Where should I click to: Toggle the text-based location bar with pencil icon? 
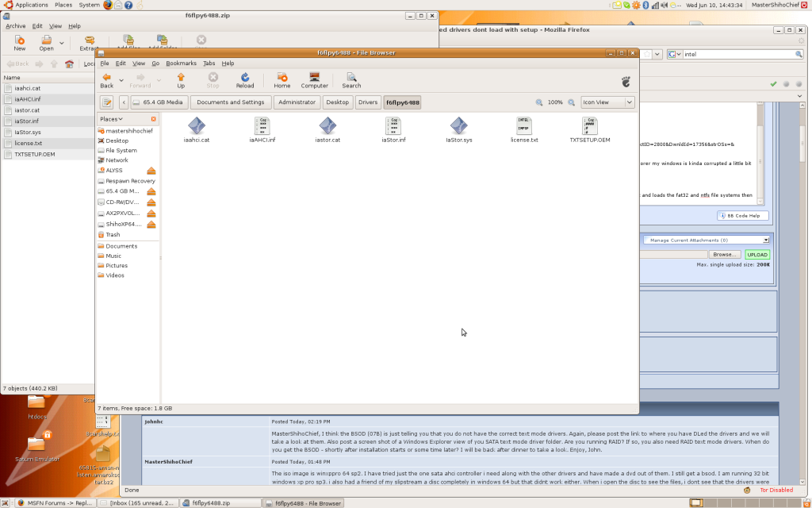click(105, 102)
